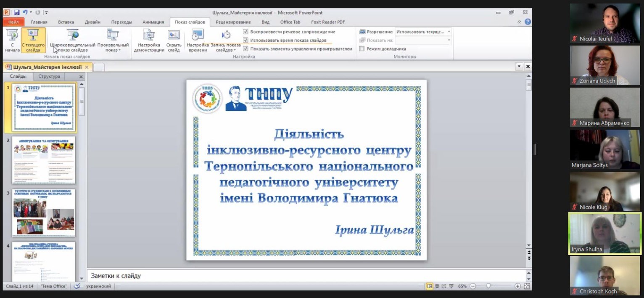The width and height of the screenshot is (644, 298).
Task: Uncheck Использовать время показа слайдов
Action: click(246, 40)
